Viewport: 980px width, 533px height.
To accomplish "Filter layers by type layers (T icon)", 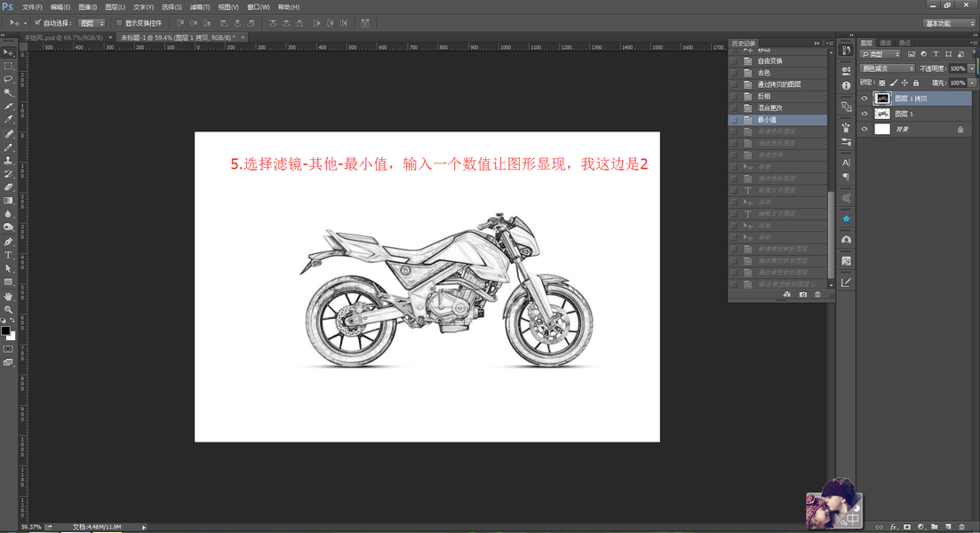I will 936,53.
